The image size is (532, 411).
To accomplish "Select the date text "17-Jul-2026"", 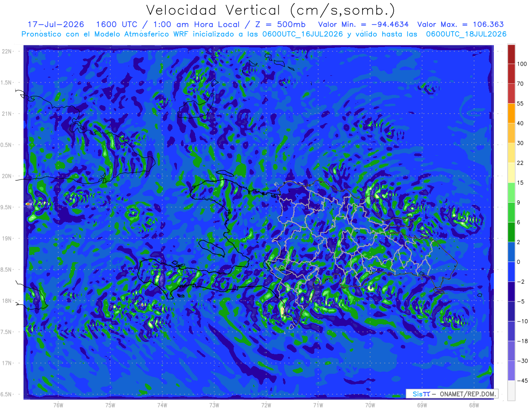I will click(x=55, y=24).
